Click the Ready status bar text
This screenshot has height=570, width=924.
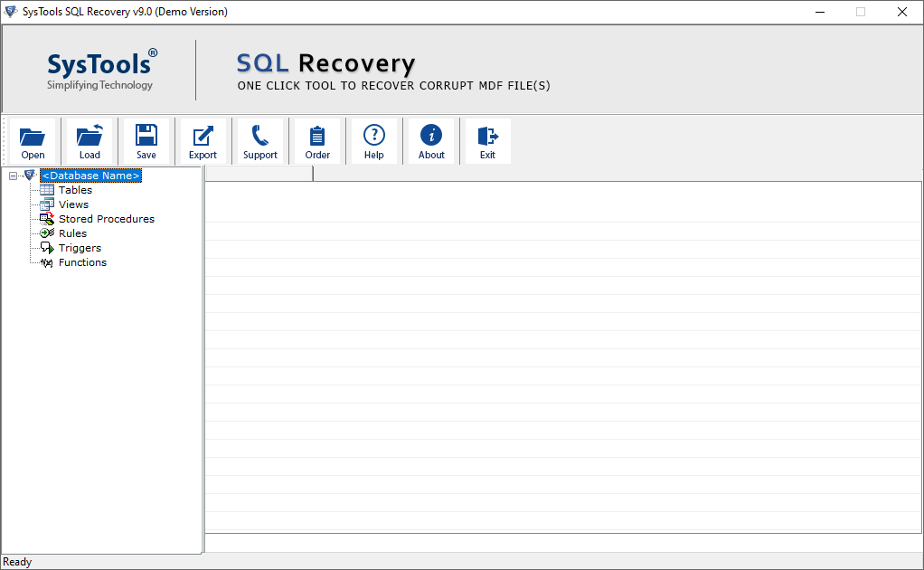click(x=17, y=562)
